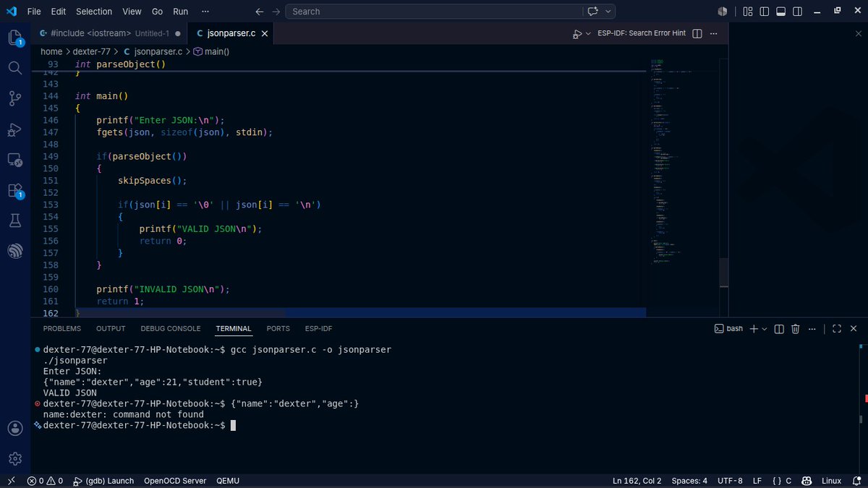868x488 pixels.
Task: Open the Extensions view
Action: point(15,191)
